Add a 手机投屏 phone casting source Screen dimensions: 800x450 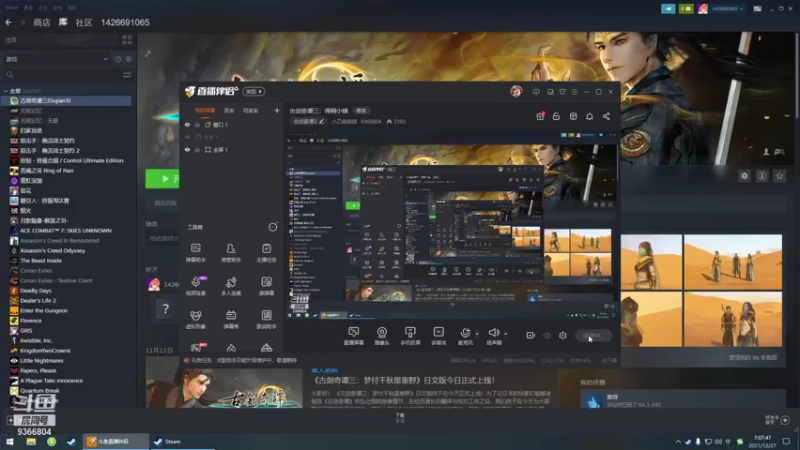coord(410,336)
